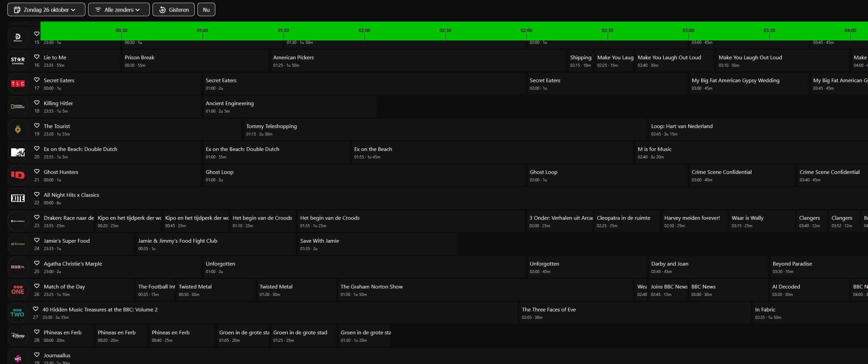Click the BBC One channel logo

pos(18,290)
